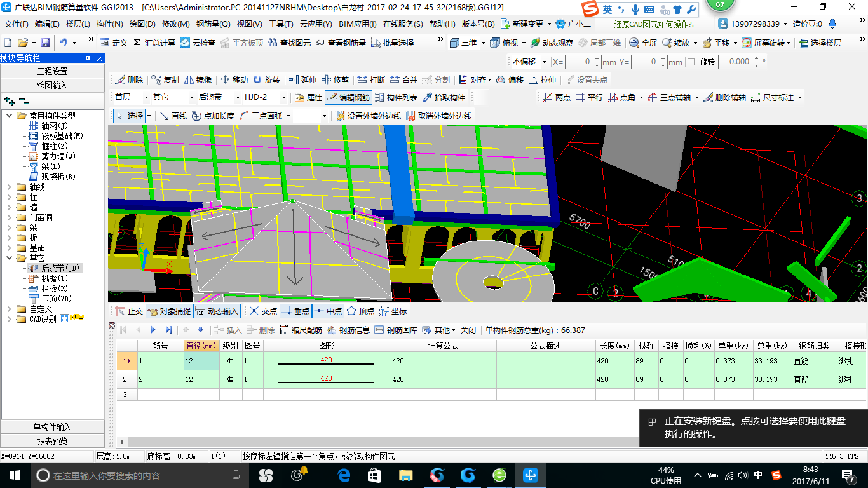The height and width of the screenshot is (488, 868).
Task: Toggle 正交 orthogonal mode
Action: [x=130, y=311]
